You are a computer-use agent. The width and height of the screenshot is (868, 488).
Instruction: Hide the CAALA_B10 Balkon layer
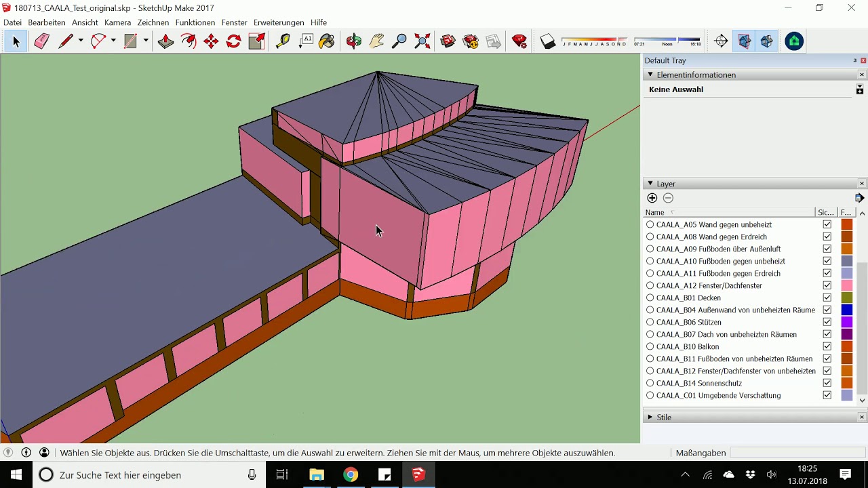(x=827, y=346)
